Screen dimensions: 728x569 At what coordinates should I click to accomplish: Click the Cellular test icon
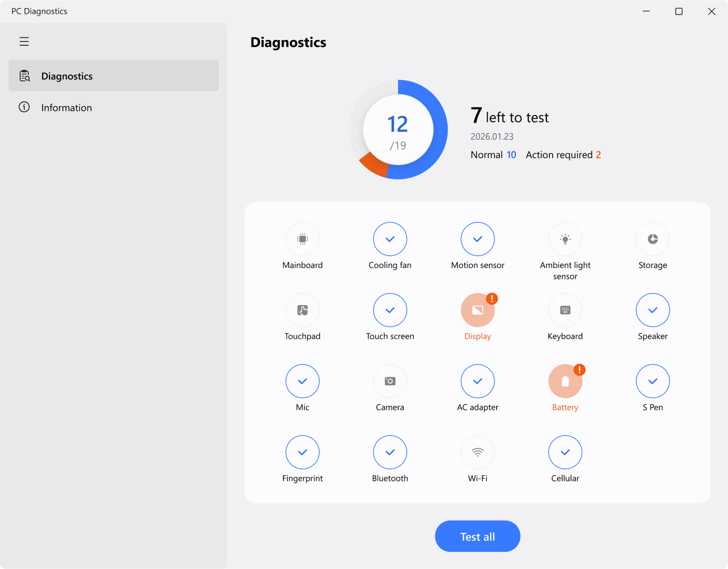(565, 452)
